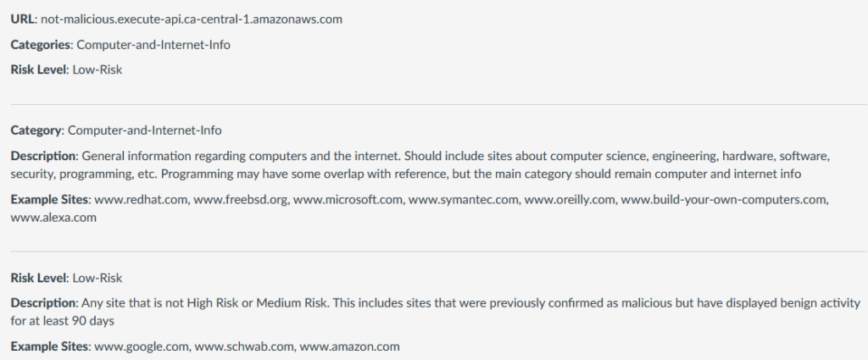Click the bold URL label
The width and height of the screenshot is (868, 360).
(x=23, y=19)
